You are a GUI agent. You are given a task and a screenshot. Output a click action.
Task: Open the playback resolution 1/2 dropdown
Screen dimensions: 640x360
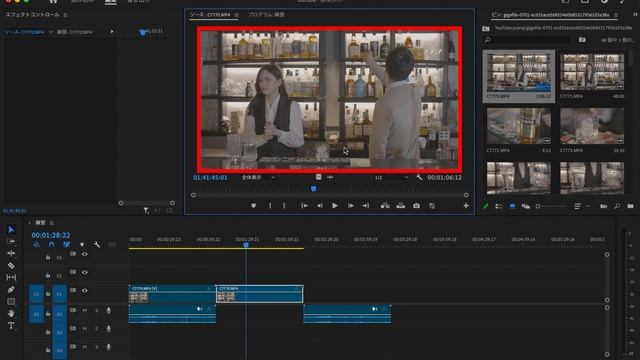tap(391, 178)
